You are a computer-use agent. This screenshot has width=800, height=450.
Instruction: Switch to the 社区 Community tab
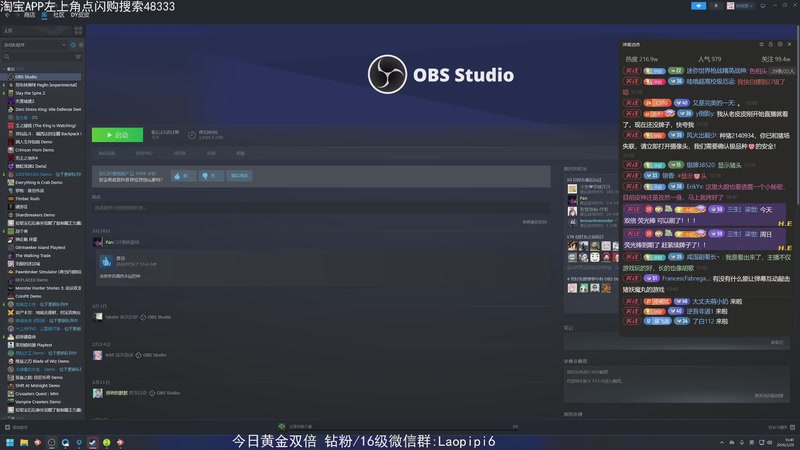(x=59, y=15)
